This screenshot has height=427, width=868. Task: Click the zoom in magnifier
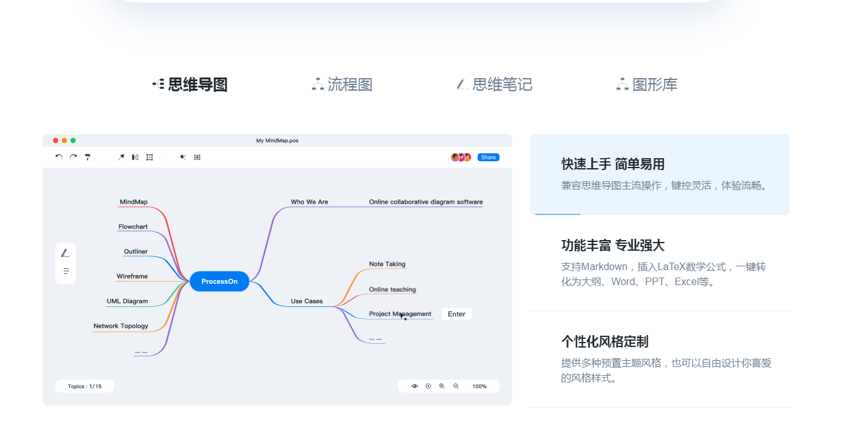442,386
